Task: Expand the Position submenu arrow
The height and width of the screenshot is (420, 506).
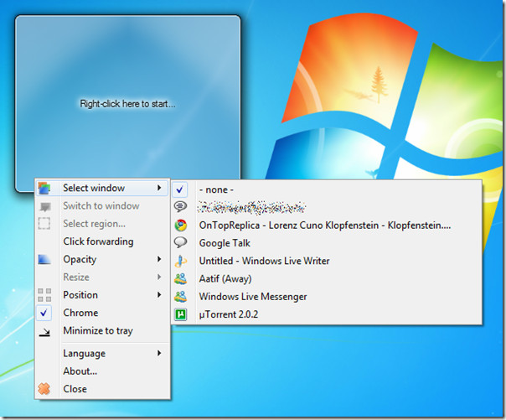Action: (159, 294)
